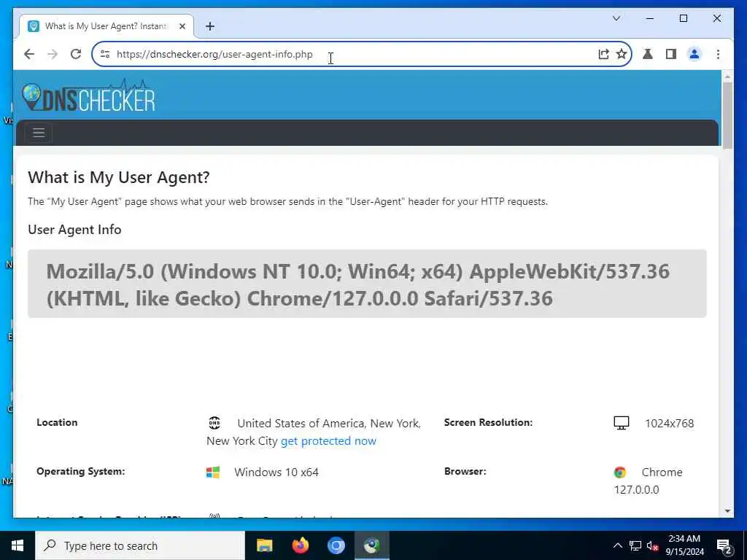Close the What is My User Agent tab
This screenshot has width=747, height=560.
click(x=182, y=27)
